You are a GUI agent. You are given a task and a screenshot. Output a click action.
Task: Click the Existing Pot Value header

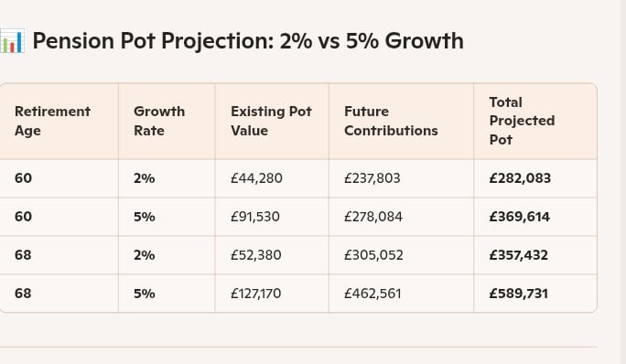point(271,121)
